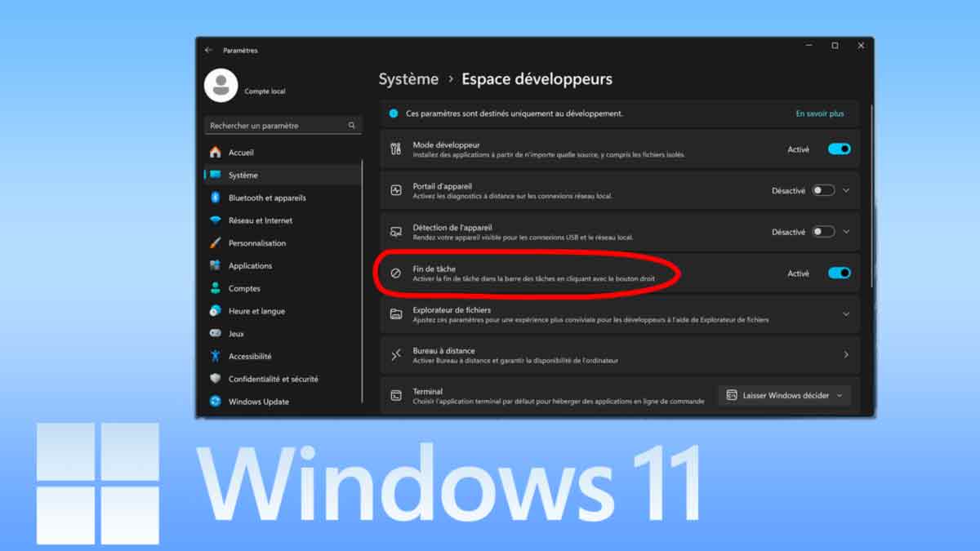Enable the Détection de l'appareil switch

pos(823,232)
